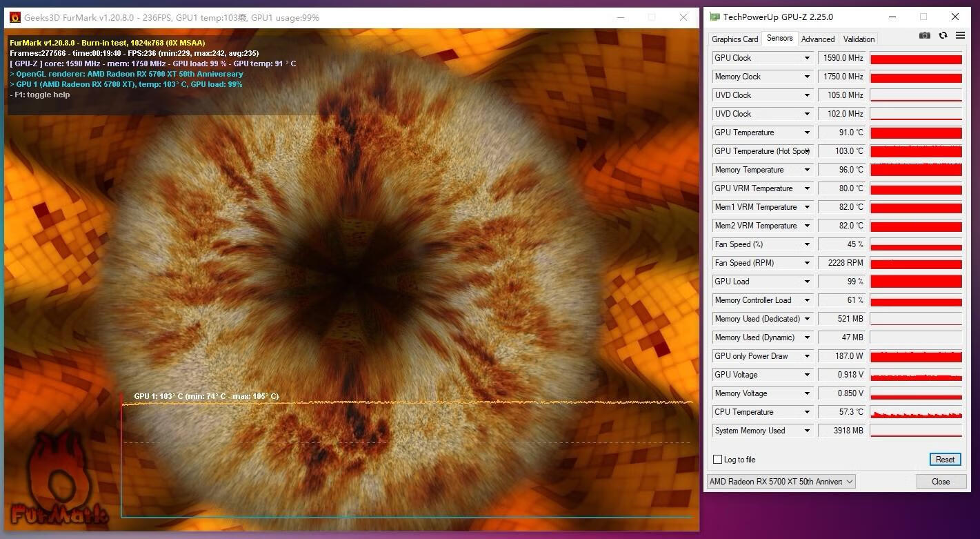Click FurMark's OpenGL renderer info line
This screenshot has height=539, width=980.
[126, 74]
